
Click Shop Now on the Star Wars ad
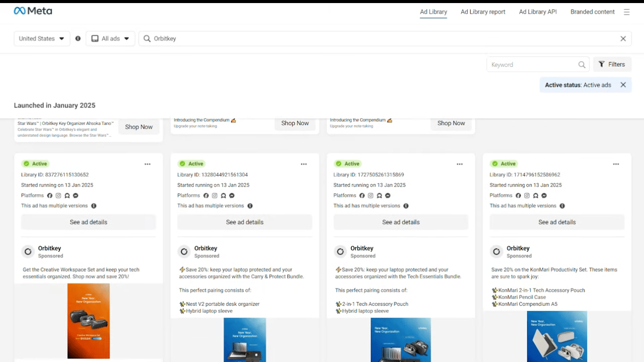tap(139, 127)
